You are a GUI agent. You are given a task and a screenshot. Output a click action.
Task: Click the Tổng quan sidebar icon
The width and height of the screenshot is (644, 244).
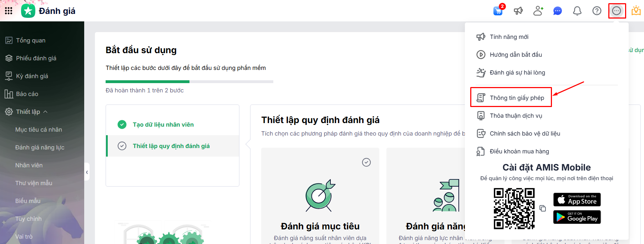(x=9, y=40)
